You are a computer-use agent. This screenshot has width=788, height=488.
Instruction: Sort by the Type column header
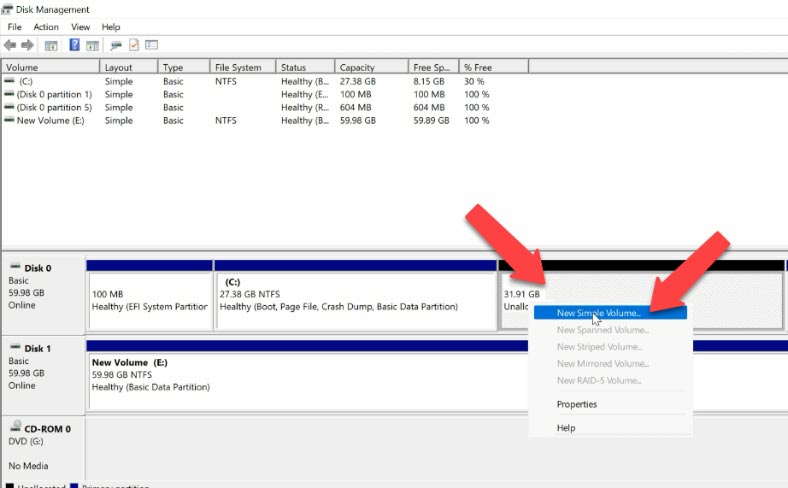(184, 67)
